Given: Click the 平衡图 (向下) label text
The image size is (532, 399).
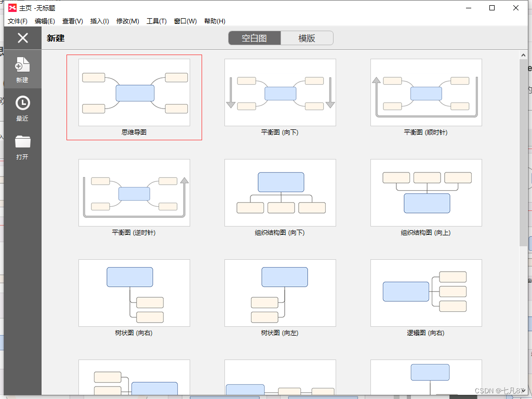Looking at the screenshot, I should [280, 132].
